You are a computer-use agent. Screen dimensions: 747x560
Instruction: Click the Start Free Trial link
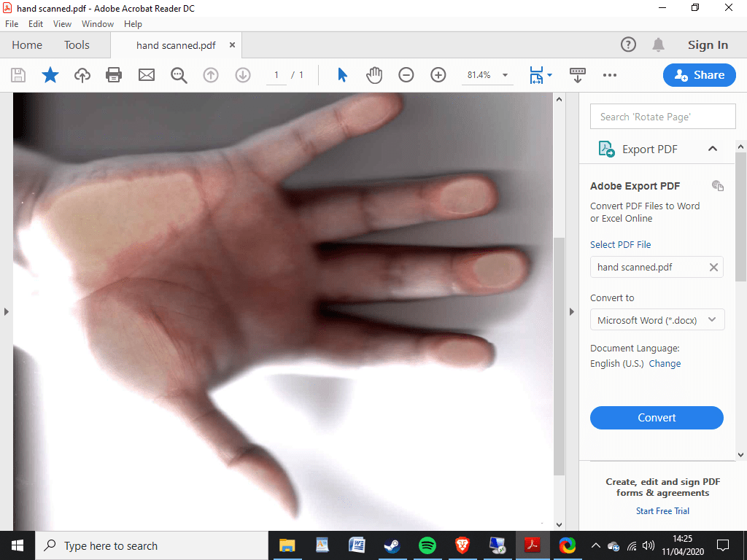tap(662, 511)
